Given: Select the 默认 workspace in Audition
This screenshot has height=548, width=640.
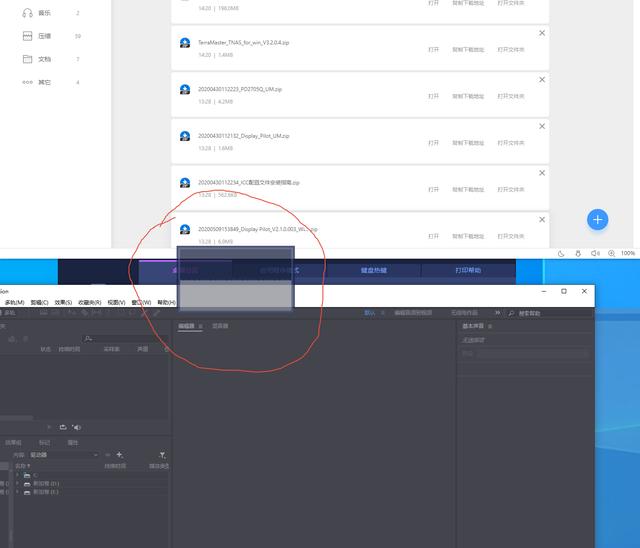Looking at the screenshot, I should click(x=369, y=313).
